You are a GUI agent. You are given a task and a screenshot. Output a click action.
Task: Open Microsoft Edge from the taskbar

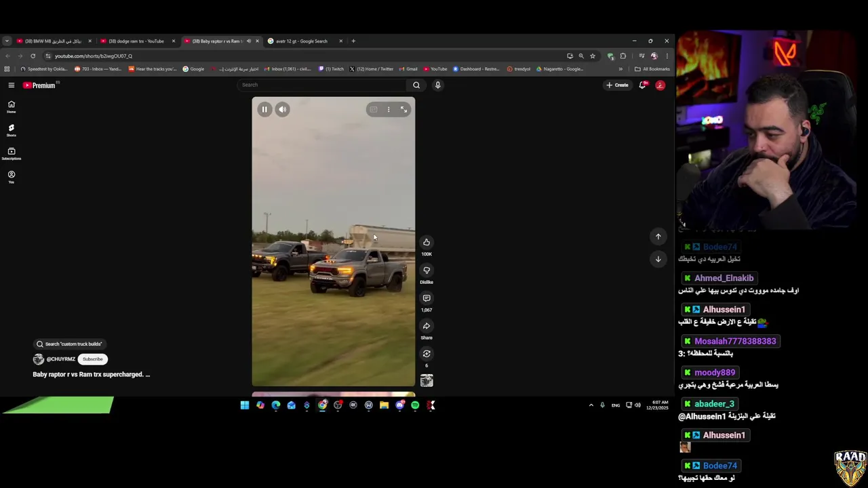click(x=276, y=405)
